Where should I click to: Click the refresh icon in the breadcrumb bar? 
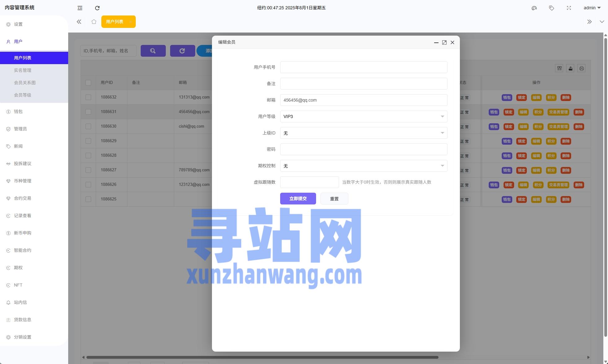(x=97, y=8)
